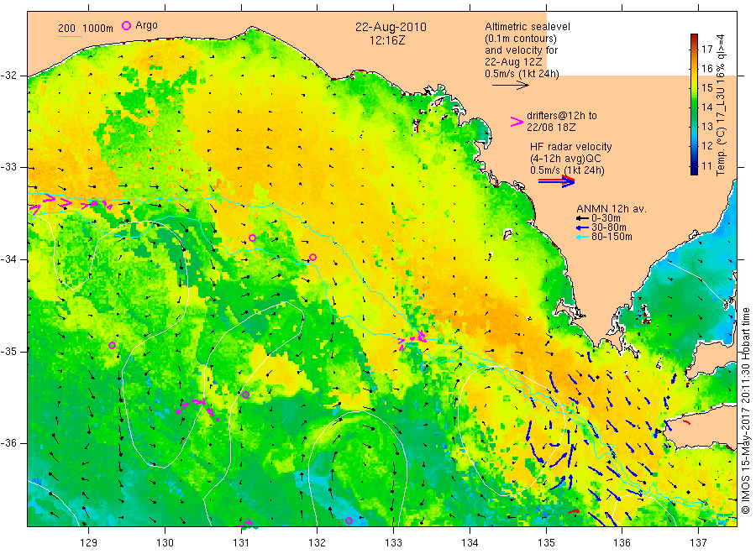
Task: Click the magenta drifter arrows near 128.5E, 33.4S
Action: click(x=71, y=204)
